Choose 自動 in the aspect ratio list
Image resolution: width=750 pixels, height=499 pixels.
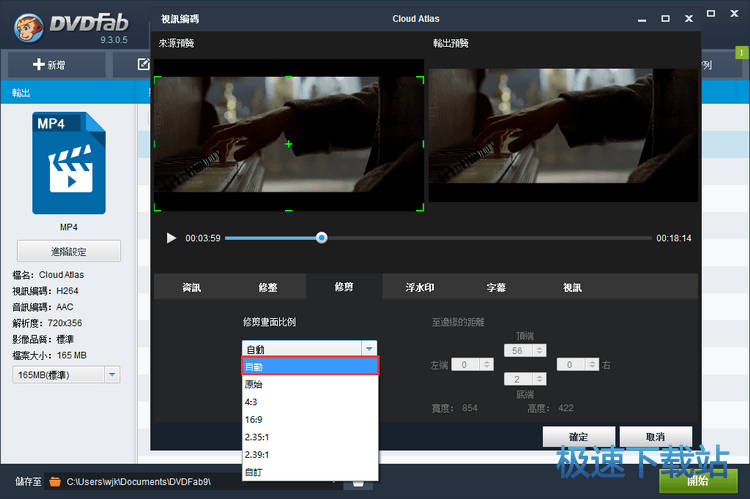click(310, 366)
